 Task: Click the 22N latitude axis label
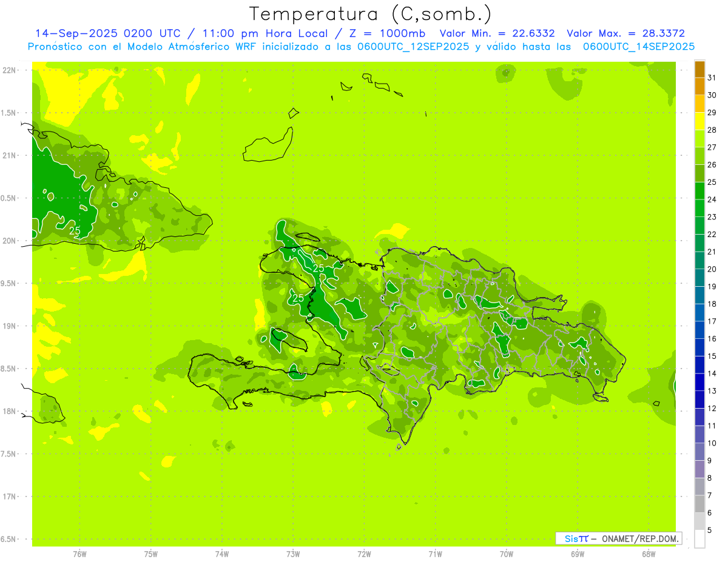[x=8, y=70]
